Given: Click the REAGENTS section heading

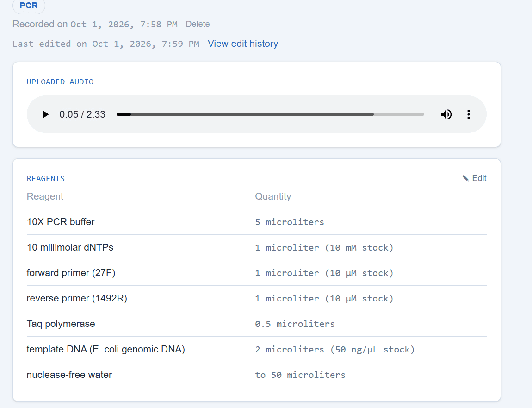Looking at the screenshot, I should (46, 179).
